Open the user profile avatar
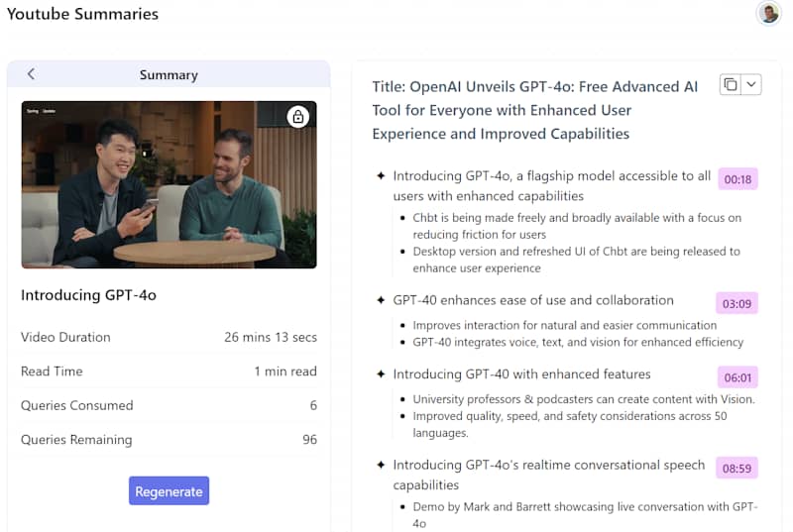793x532 pixels. (769, 13)
